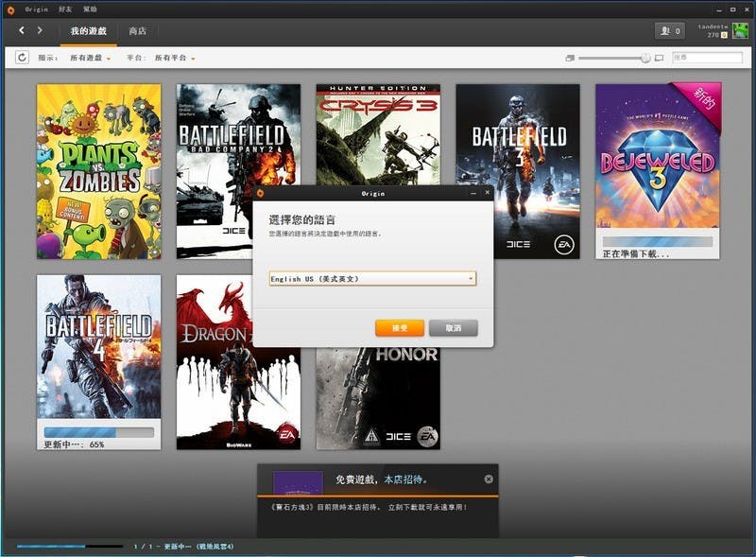Screen dimensions: 756x557
Task: Click the refresh game library icon
Action: tap(22, 58)
